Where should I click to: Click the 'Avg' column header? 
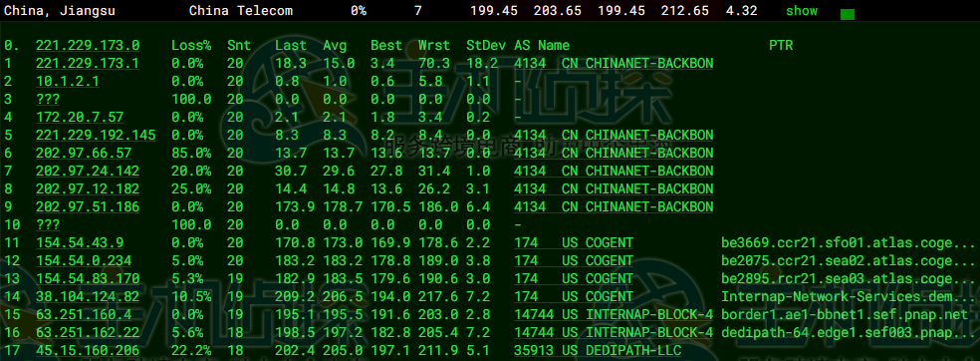[x=335, y=46]
